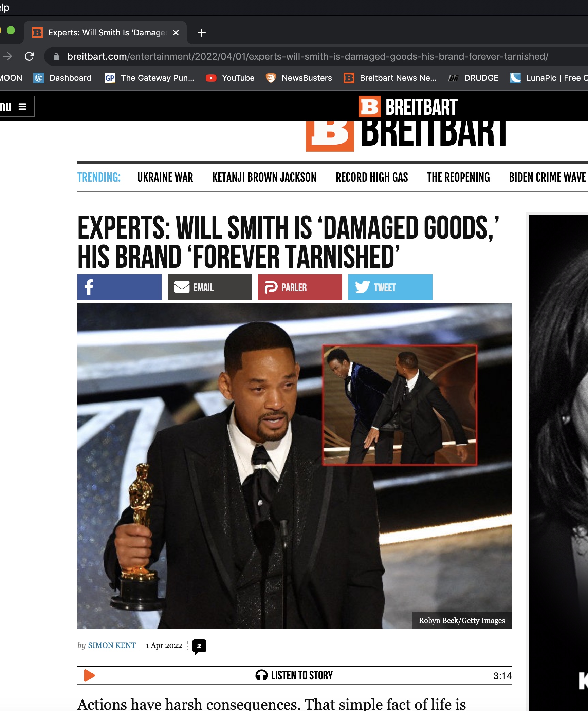The image size is (588, 711).
Task: Select the active Experts Will Smith tab
Action: (x=105, y=33)
